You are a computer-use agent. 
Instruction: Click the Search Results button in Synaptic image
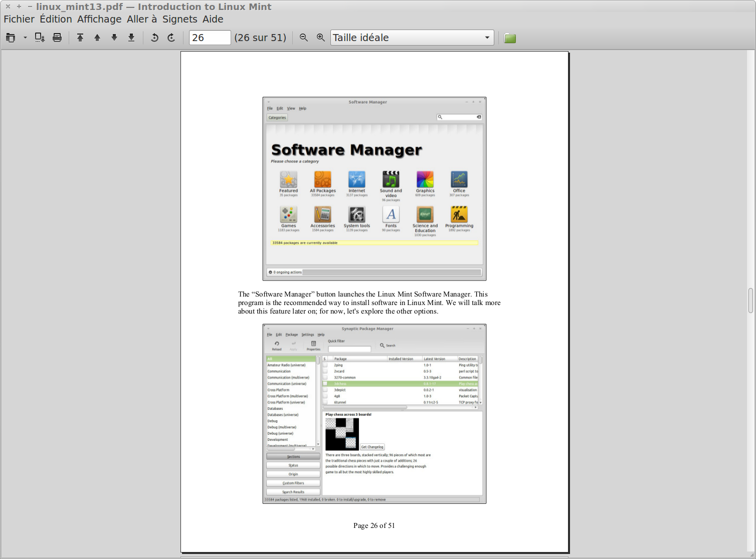pyautogui.click(x=293, y=492)
